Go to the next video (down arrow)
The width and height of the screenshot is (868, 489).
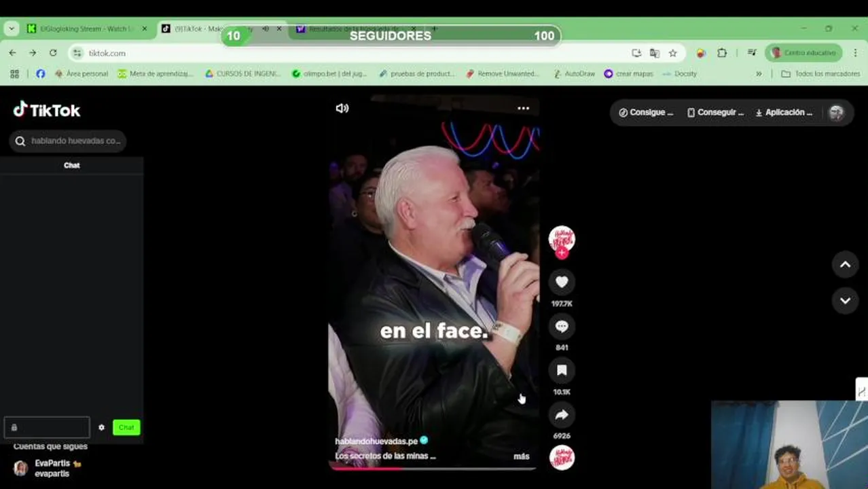[x=846, y=300]
